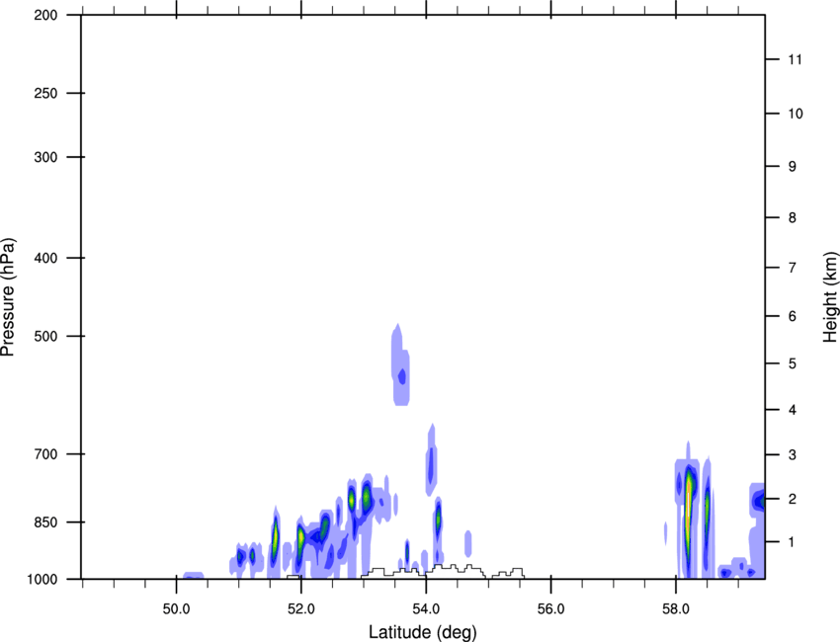This screenshot has width=840, height=642.
Task: Click the 2 km height label
Action: pos(793,499)
